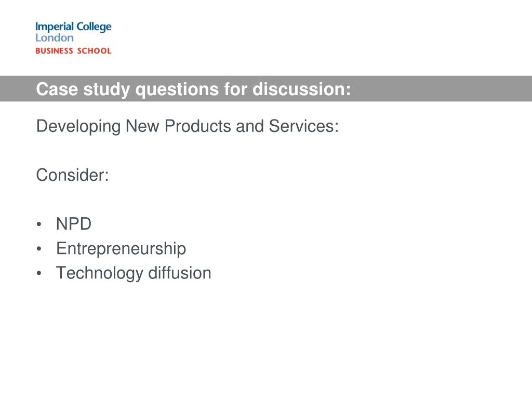Select the word London in the logo

pyautogui.click(x=54, y=37)
